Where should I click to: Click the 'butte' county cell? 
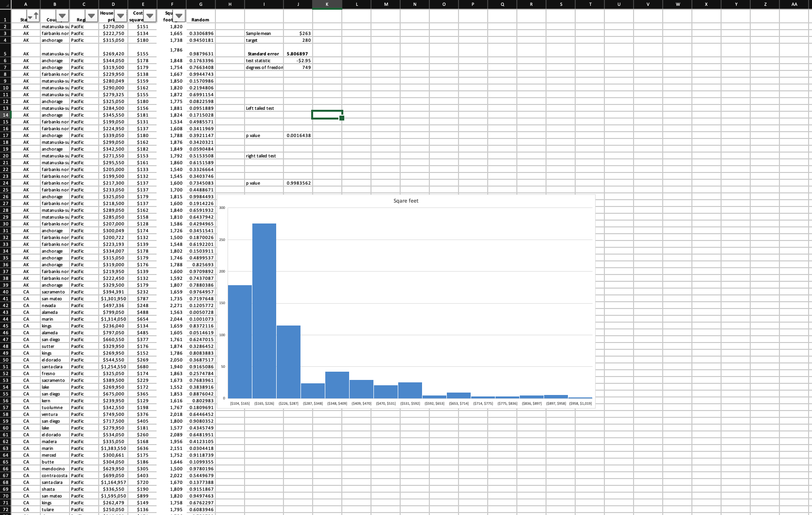[55, 462]
